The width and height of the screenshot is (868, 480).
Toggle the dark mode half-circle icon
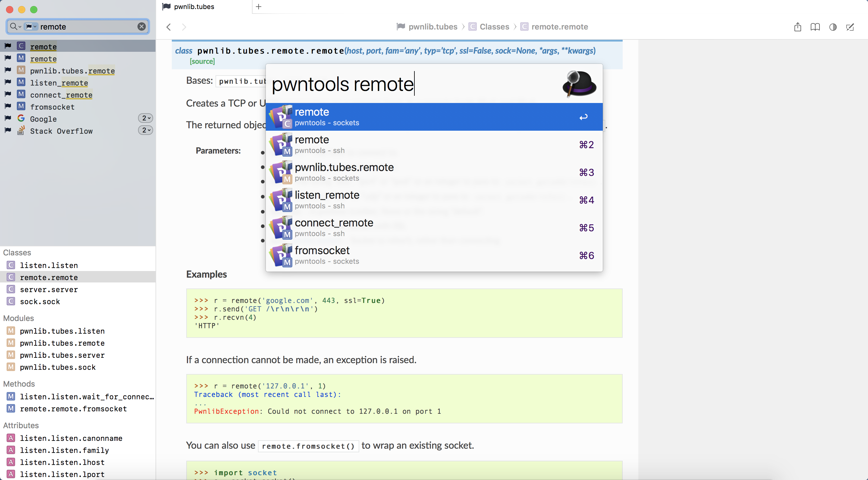(x=833, y=27)
